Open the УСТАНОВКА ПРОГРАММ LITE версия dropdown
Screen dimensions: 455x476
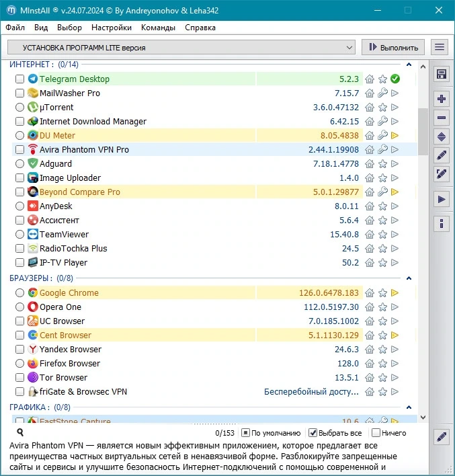click(181, 48)
